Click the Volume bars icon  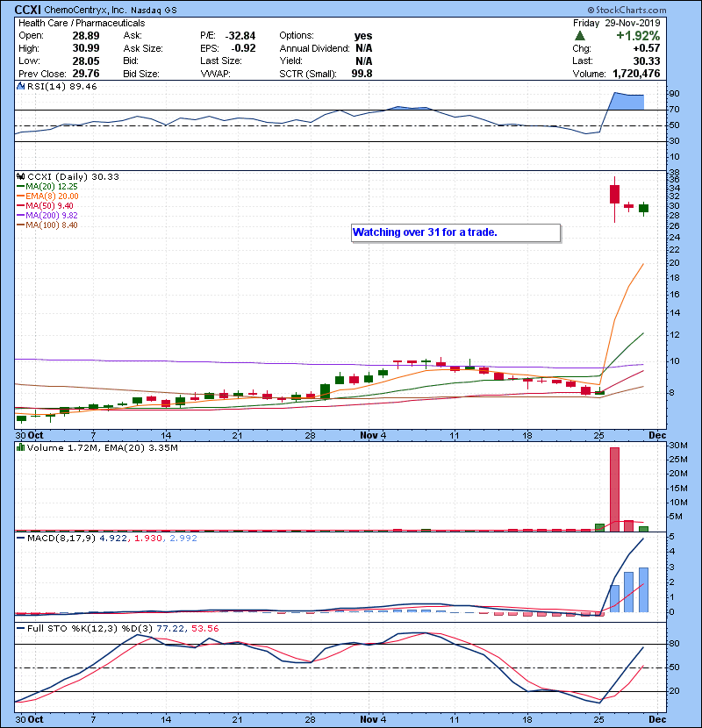coord(20,447)
